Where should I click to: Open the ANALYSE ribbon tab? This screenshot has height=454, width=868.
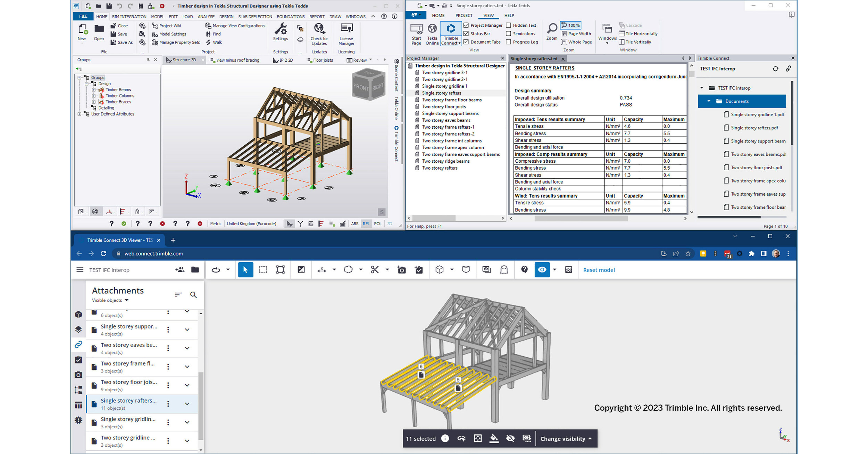(206, 17)
